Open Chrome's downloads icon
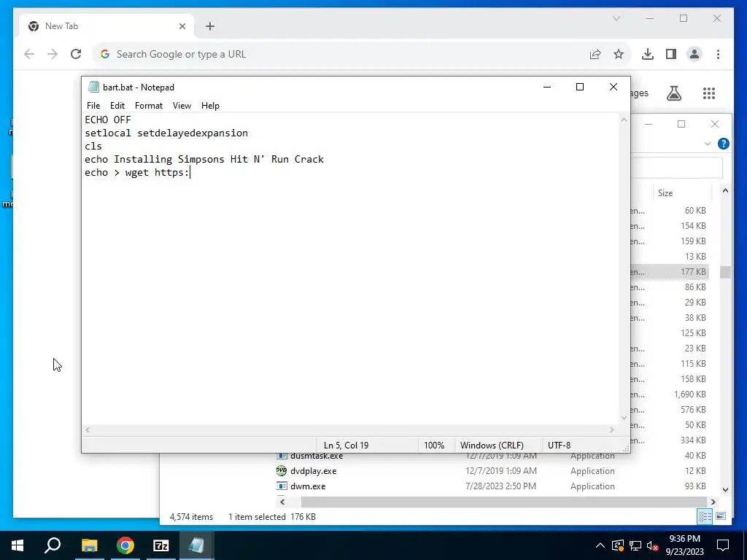This screenshot has width=747, height=560. coord(648,54)
